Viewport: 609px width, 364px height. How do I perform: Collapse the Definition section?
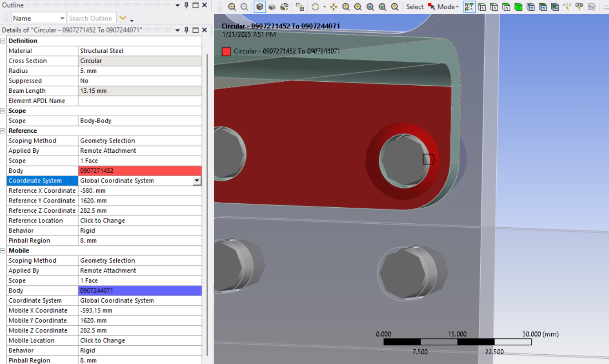coord(4,41)
